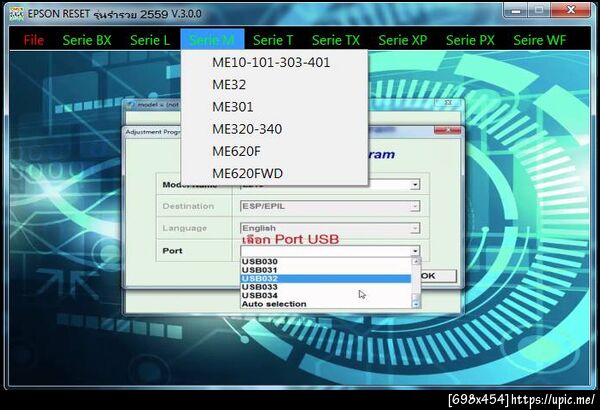Screen dimensions: 600x410
Task: Choose the ME320-340 model entry
Action: coord(274,129)
